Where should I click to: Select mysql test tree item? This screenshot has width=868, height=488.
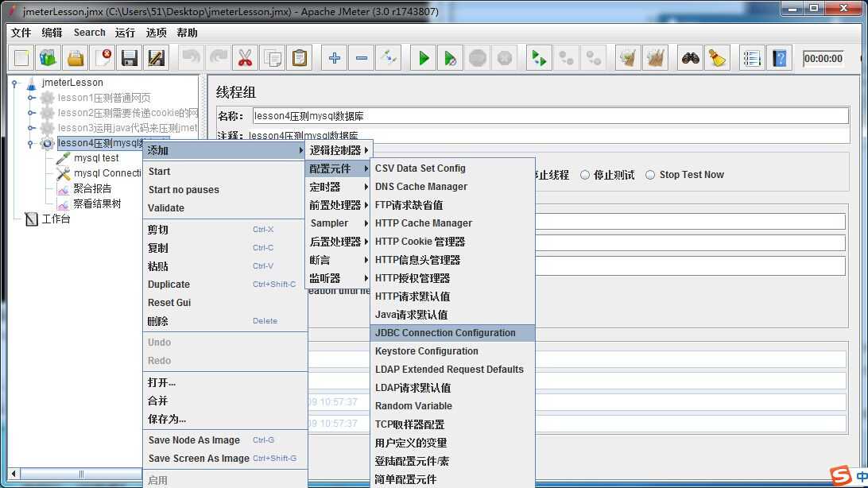coord(96,158)
